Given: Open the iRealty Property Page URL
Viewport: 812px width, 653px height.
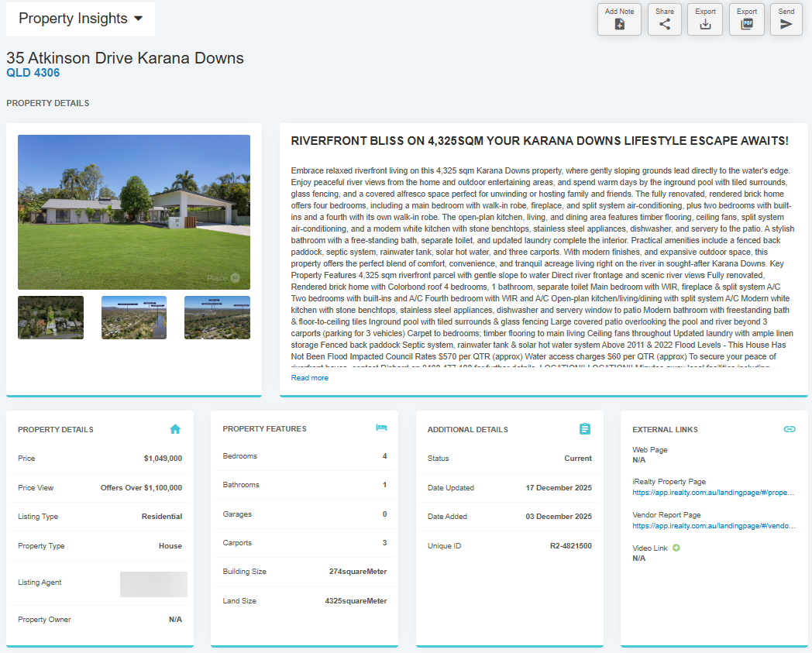Looking at the screenshot, I should point(714,492).
